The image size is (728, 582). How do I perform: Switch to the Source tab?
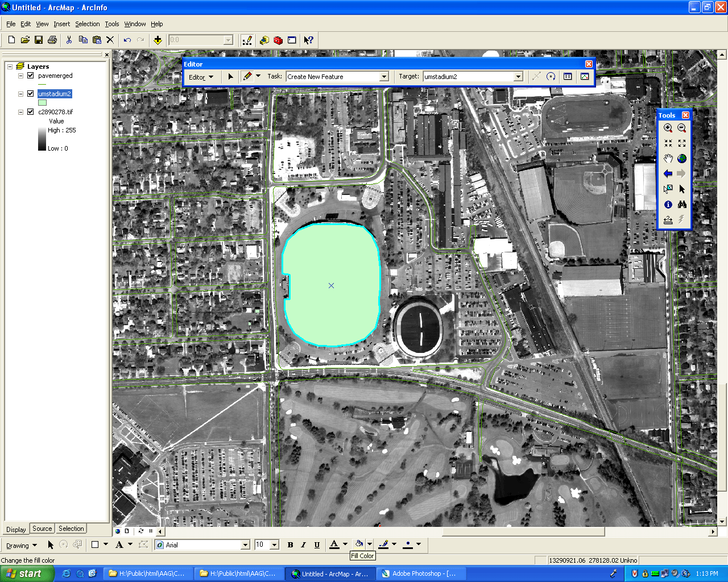click(x=42, y=529)
